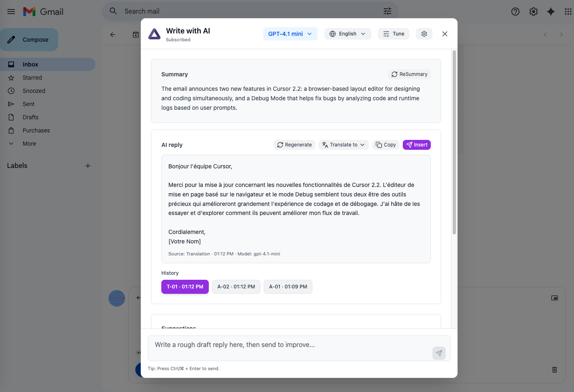Screen dimensions: 574x392
Task: Open the Drafts folder
Action: click(31, 117)
